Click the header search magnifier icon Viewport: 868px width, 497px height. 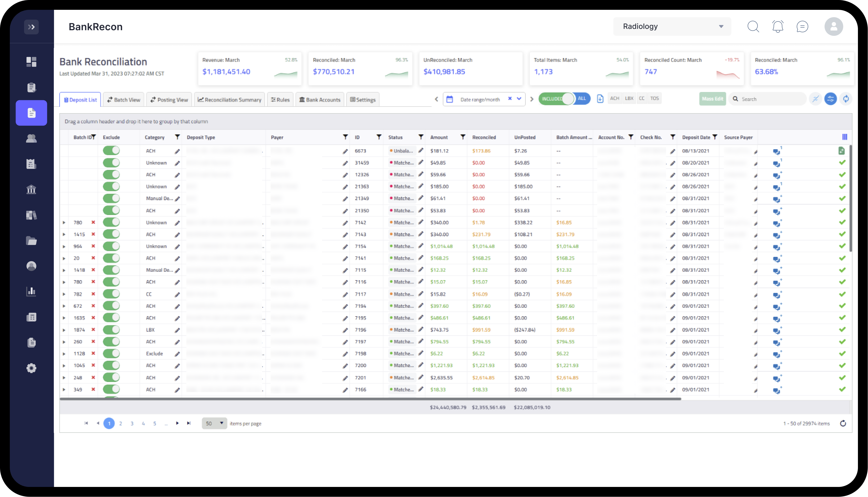[753, 27]
